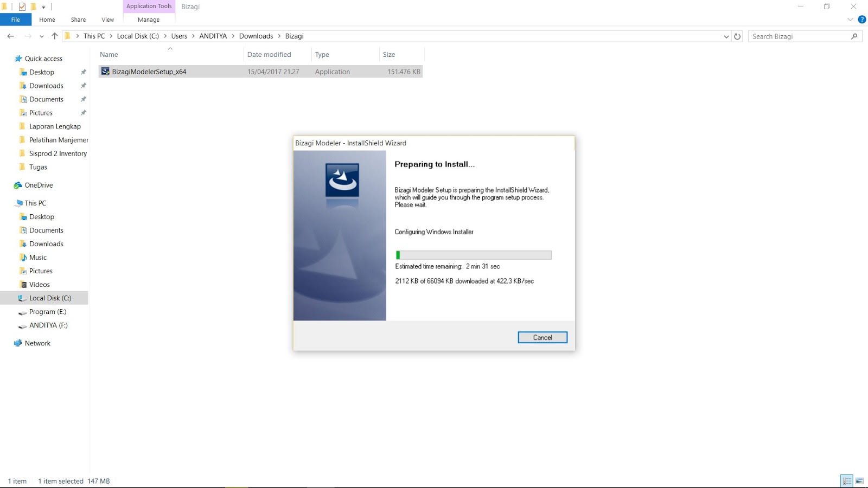
Task: Switch to the Home ribbon tab
Action: click(47, 20)
